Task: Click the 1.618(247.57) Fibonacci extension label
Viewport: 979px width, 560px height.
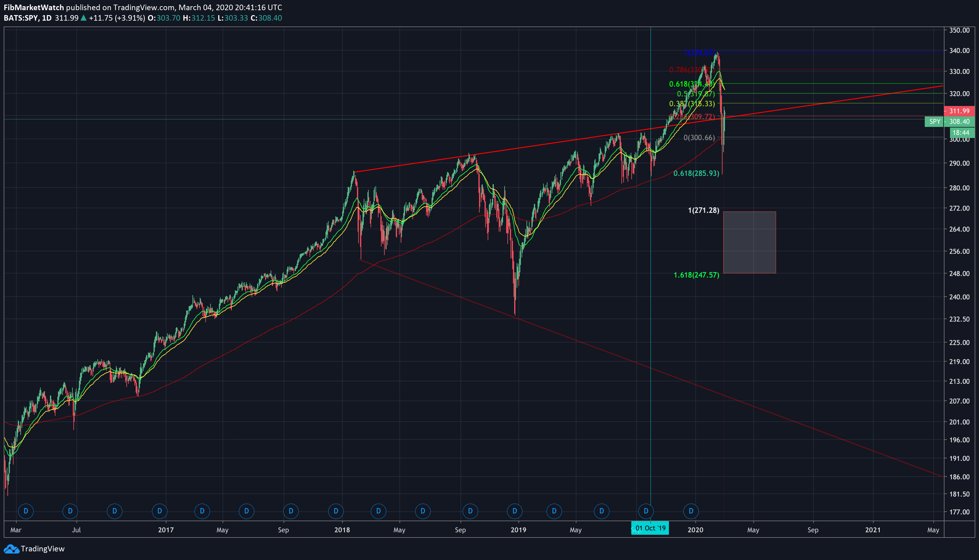Action: point(696,275)
